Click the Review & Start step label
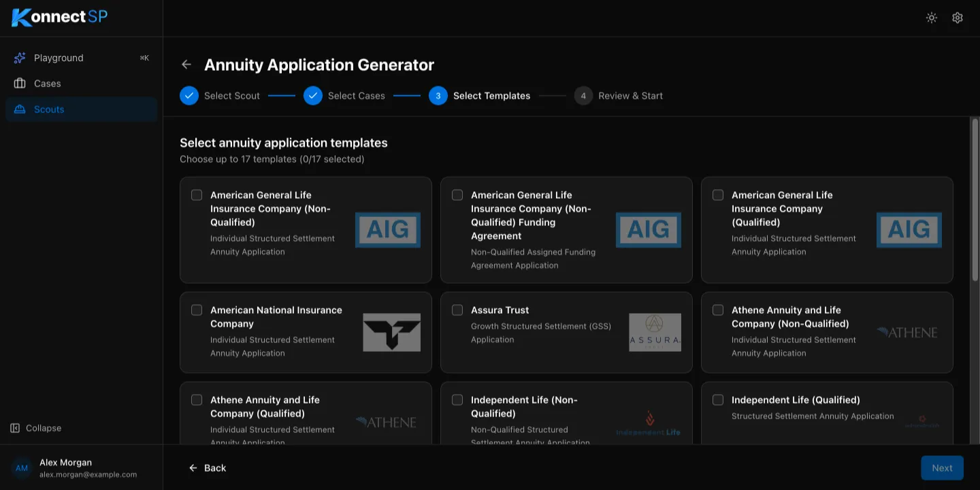The height and width of the screenshot is (490, 980). 631,95
